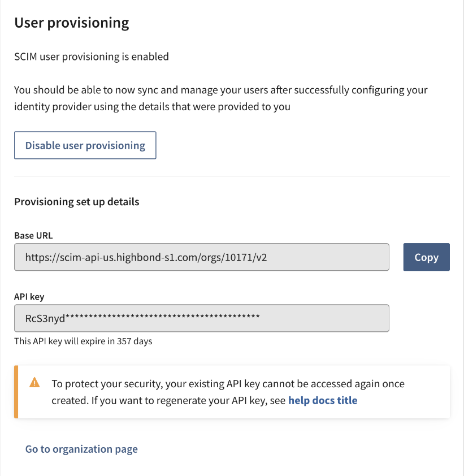This screenshot has width=464, height=476.
Task: Open the help docs title link
Action: coord(322,400)
